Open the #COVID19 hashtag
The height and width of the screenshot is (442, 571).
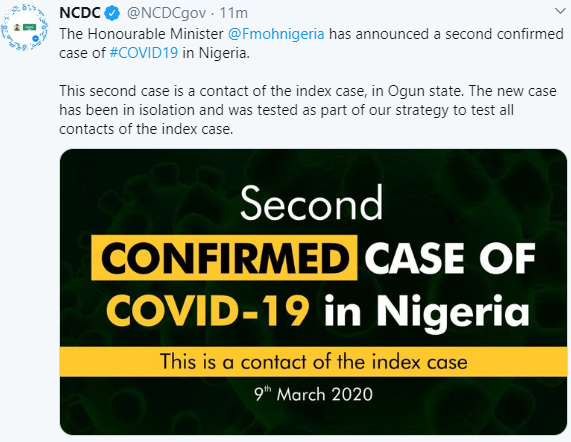144,53
